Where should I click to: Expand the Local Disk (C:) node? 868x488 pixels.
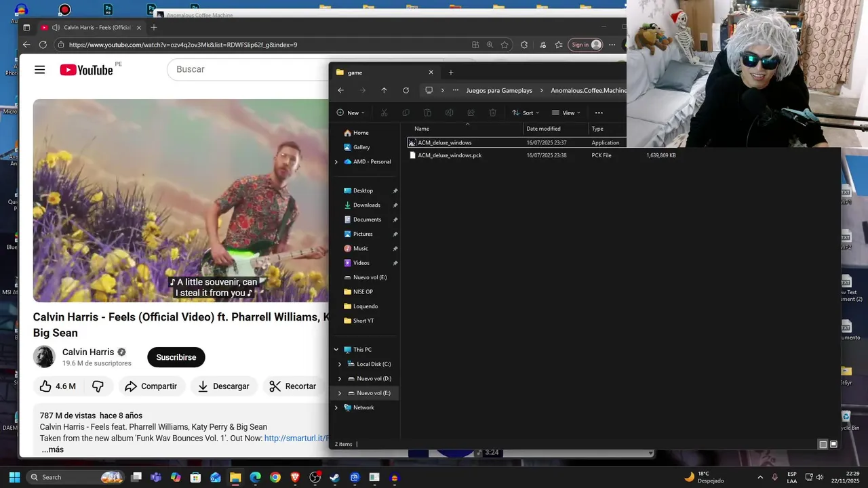340,364
